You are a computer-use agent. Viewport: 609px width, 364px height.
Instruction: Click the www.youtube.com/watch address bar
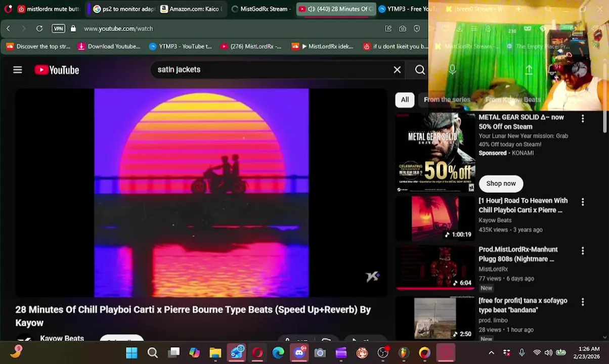(118, 29)
